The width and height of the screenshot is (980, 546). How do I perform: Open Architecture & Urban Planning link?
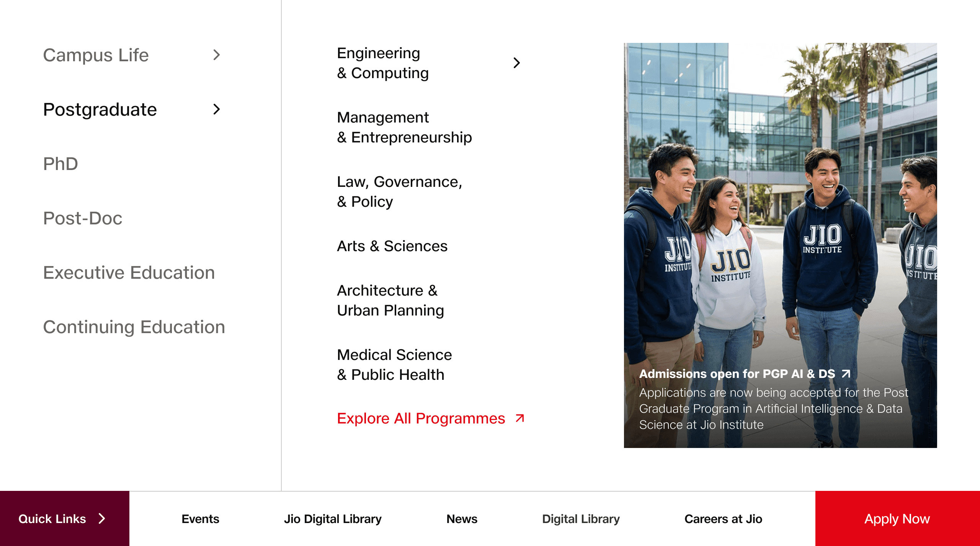point(390,300)
